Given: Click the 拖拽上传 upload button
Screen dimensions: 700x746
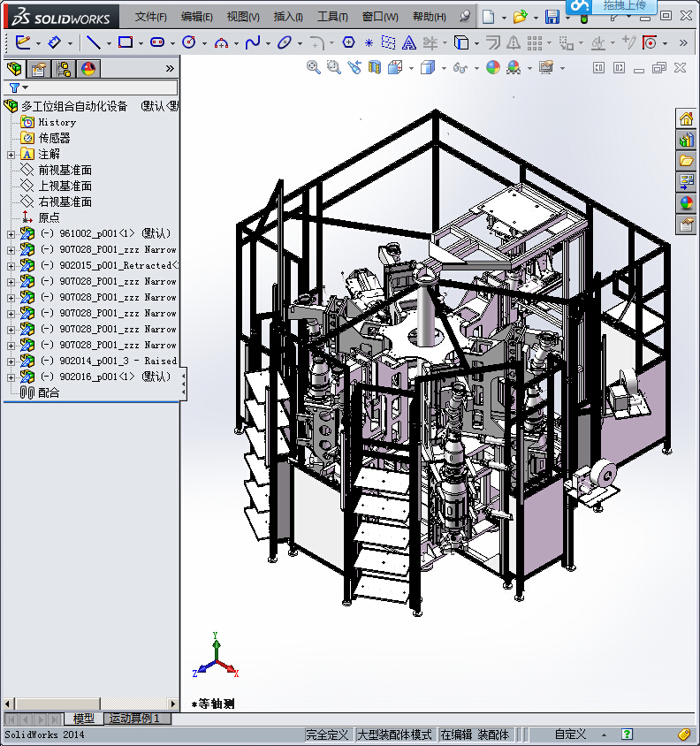Looking at the screenshot, I should 624,5.
